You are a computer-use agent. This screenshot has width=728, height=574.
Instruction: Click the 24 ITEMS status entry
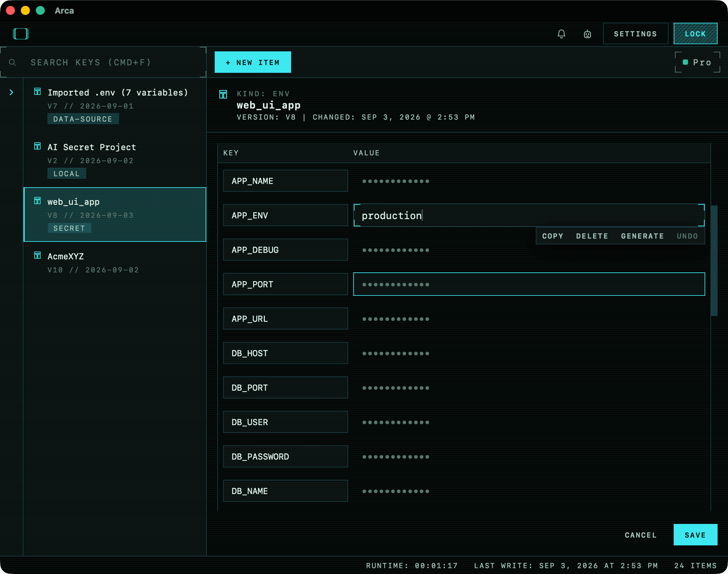pyautogui.click(x=695, y=566)
